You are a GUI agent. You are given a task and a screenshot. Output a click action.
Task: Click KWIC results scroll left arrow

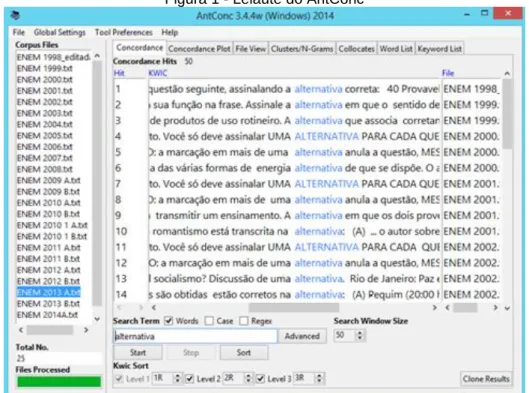[154, 307]
